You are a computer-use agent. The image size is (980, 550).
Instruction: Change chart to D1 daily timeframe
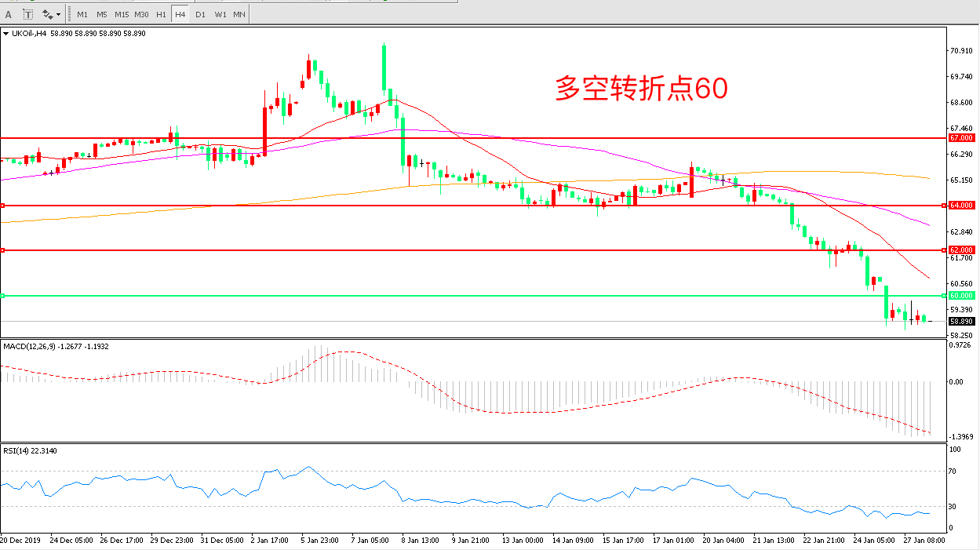200,14
